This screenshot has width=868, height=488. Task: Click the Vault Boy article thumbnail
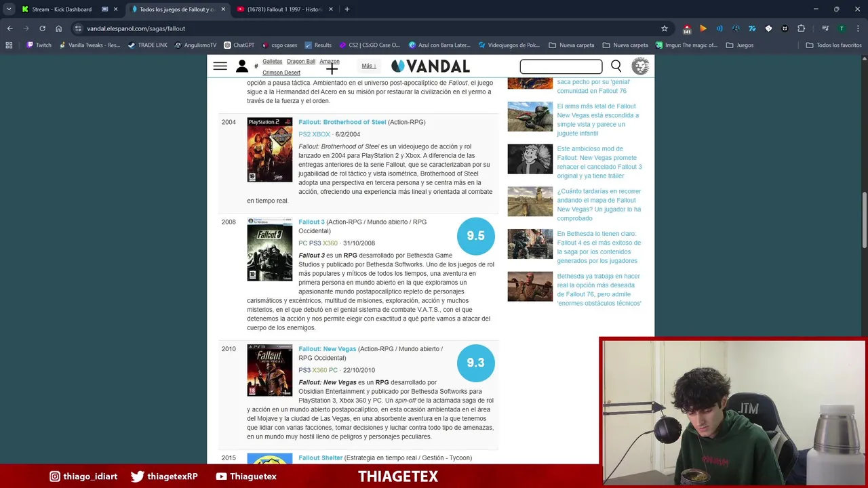coord(530,159)
